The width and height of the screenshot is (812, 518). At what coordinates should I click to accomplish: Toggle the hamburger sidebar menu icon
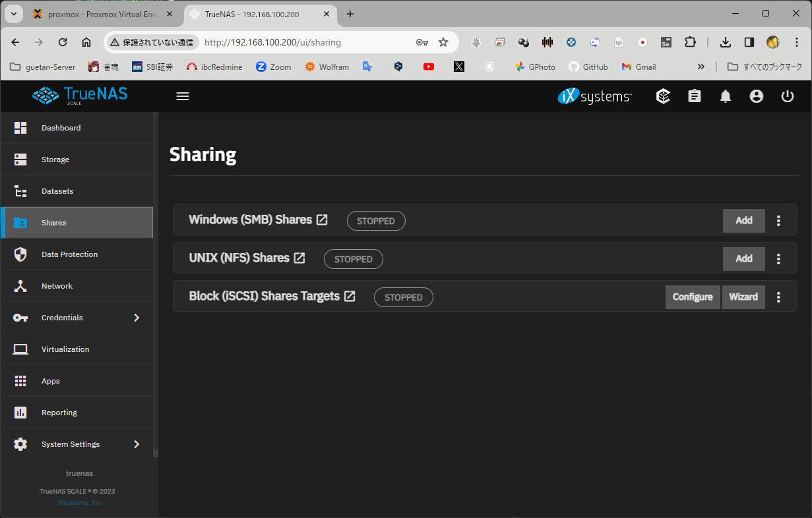[x=183, y=96]
